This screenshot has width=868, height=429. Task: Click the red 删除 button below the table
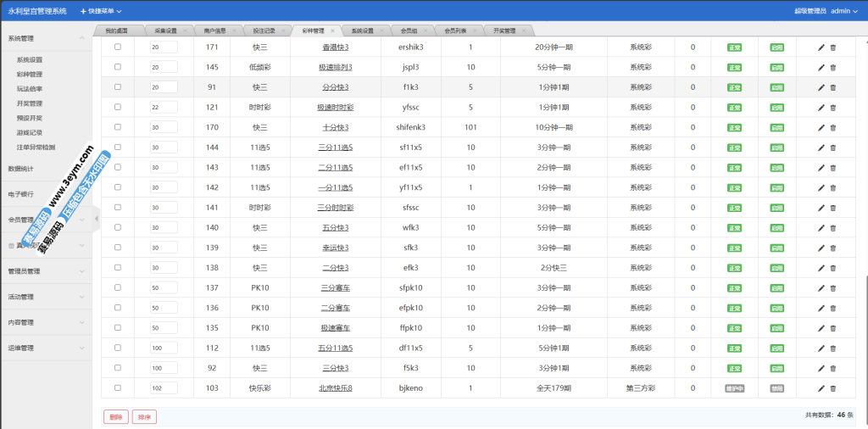point(116,416)
